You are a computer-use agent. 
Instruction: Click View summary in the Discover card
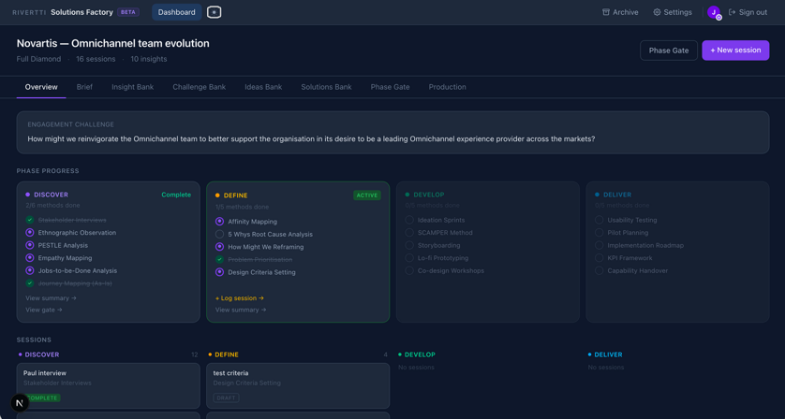[51, 298]
